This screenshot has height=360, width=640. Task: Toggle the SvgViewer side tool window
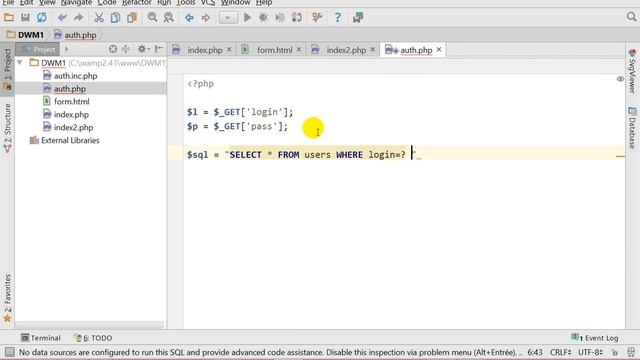(632, 71)
